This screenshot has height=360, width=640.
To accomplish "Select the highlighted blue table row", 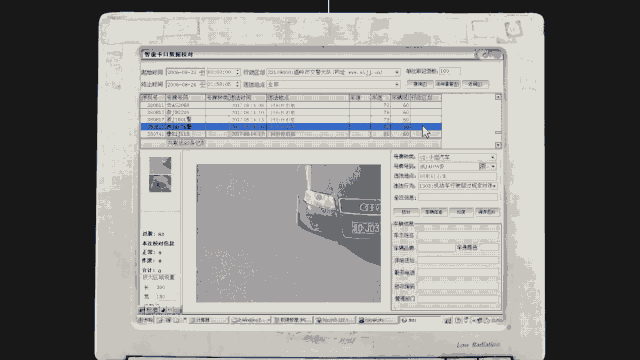I will (291, 127).
